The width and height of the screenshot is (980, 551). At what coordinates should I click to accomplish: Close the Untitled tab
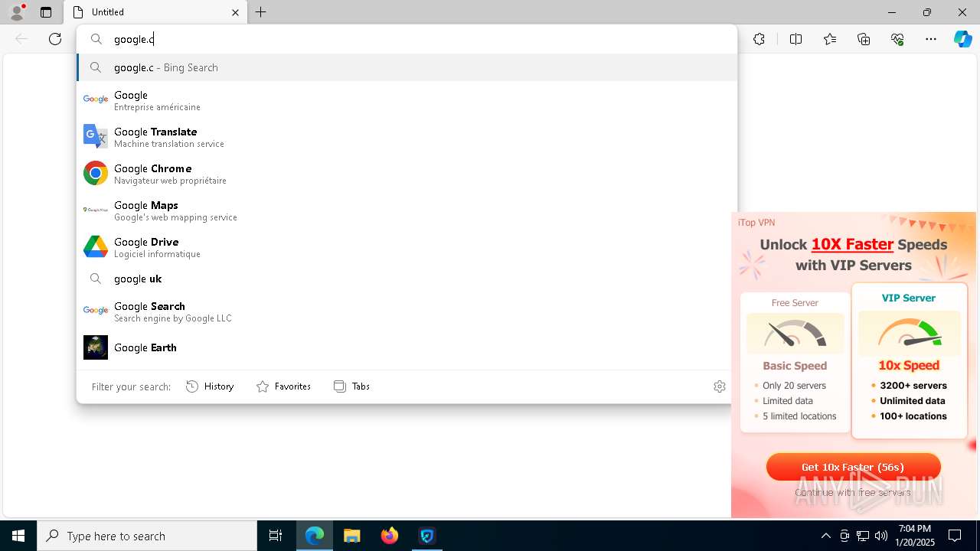pyautogui.click(x=235, y=12)
